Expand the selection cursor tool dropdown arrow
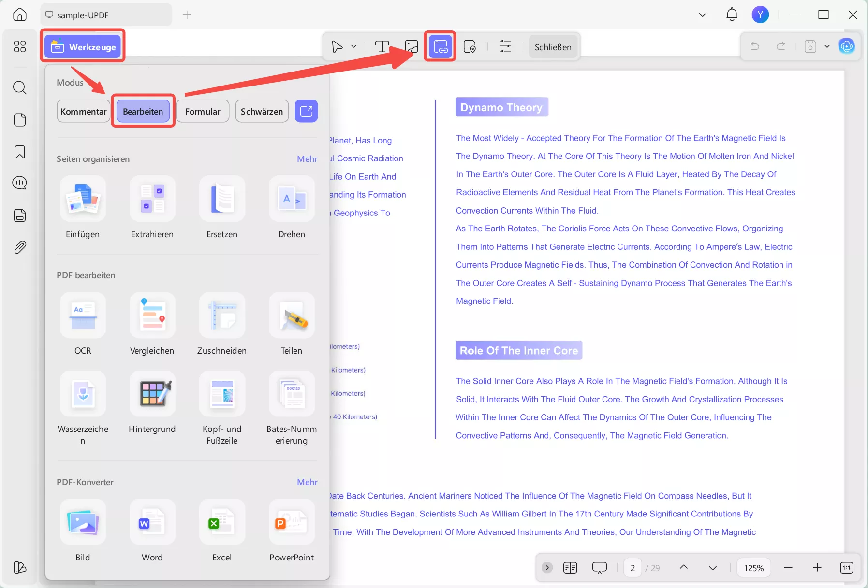 coord(354,46)
